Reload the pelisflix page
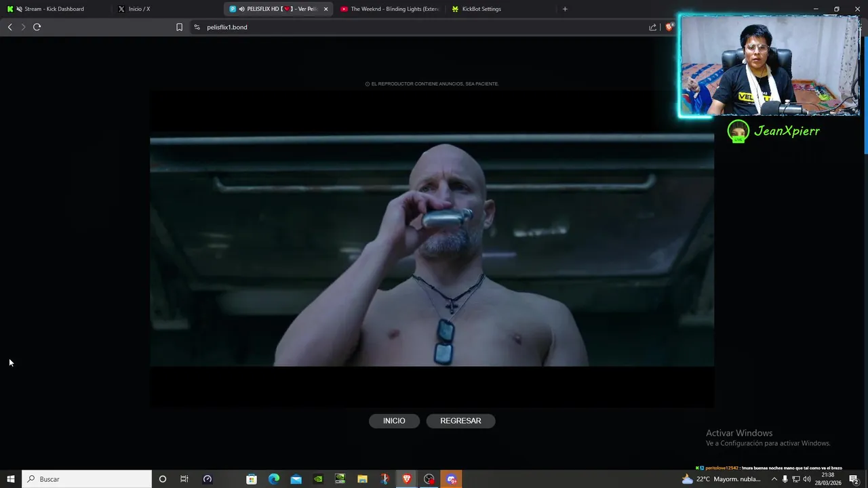Screen dimensions: 868x488 (37, 27)
